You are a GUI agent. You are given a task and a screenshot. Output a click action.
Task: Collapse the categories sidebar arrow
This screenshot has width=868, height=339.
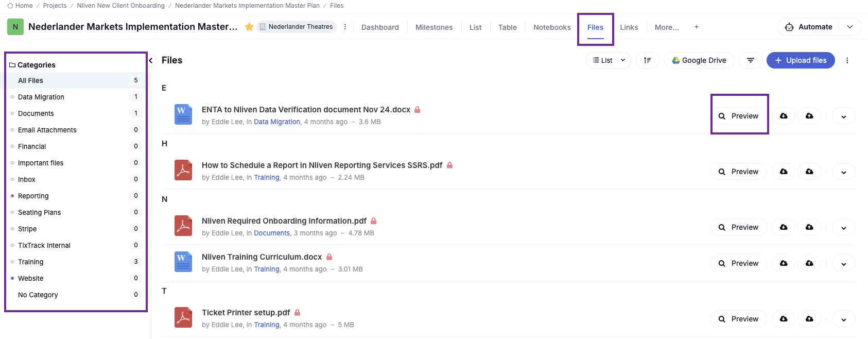[x=151, y=60]
